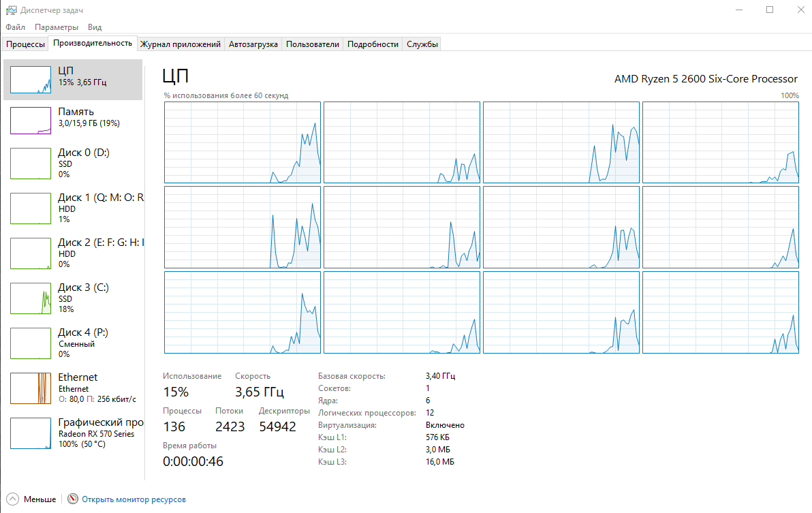812x513 pixels.
Task: Select Диск 3 (C:) SSD entry
Action: (x=73, y=298)
